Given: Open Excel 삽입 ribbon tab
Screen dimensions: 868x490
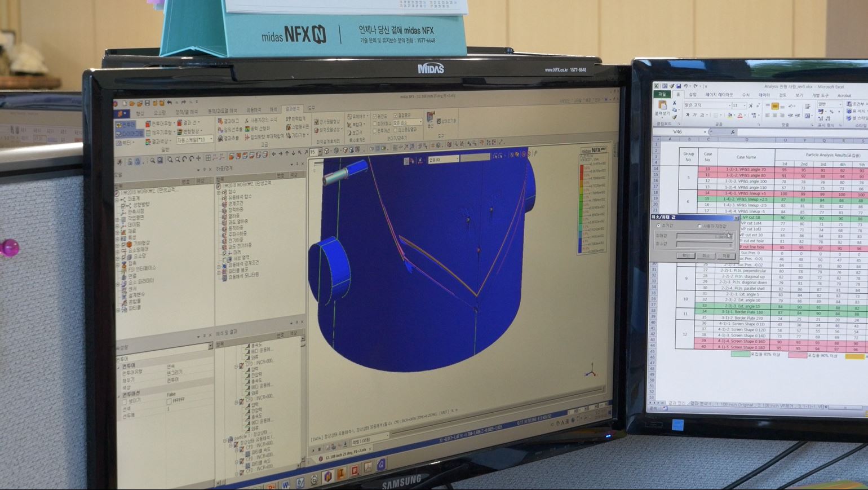Looking at the screenshot, I should (x=693, y=94).
